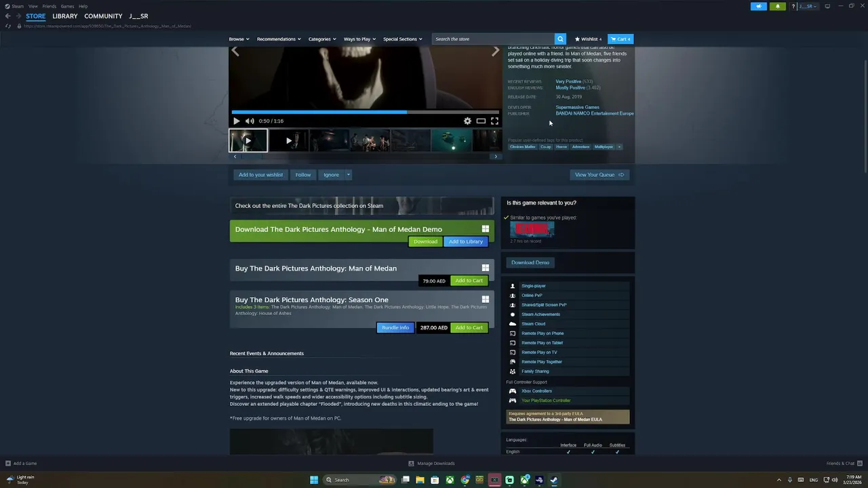Click Windows platform icon on demo banner

[x=486, y=229]
